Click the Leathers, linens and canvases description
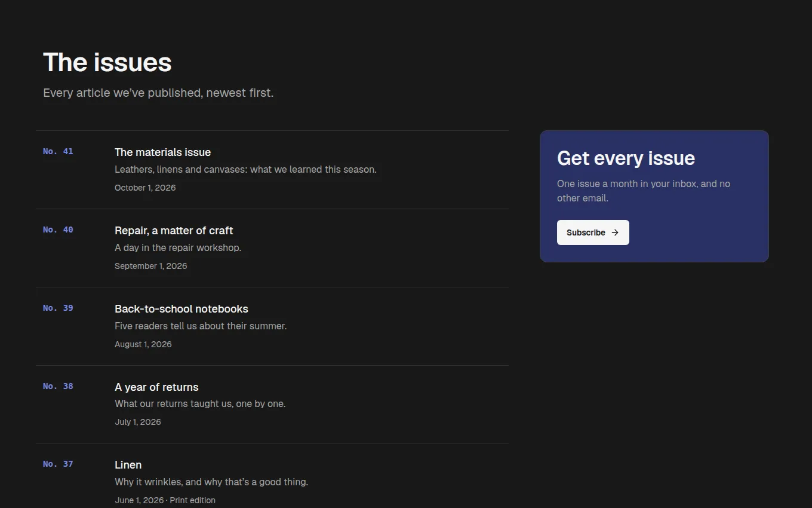 point(245,169)
